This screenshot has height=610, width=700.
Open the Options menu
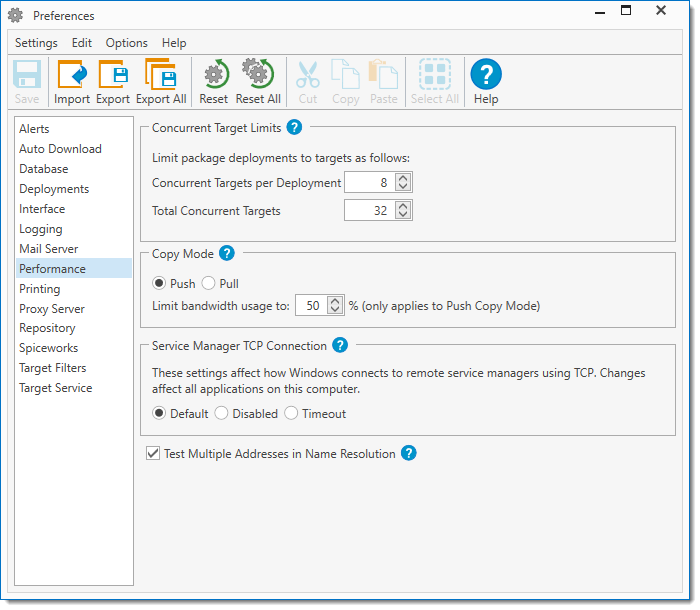pos(126,43)
